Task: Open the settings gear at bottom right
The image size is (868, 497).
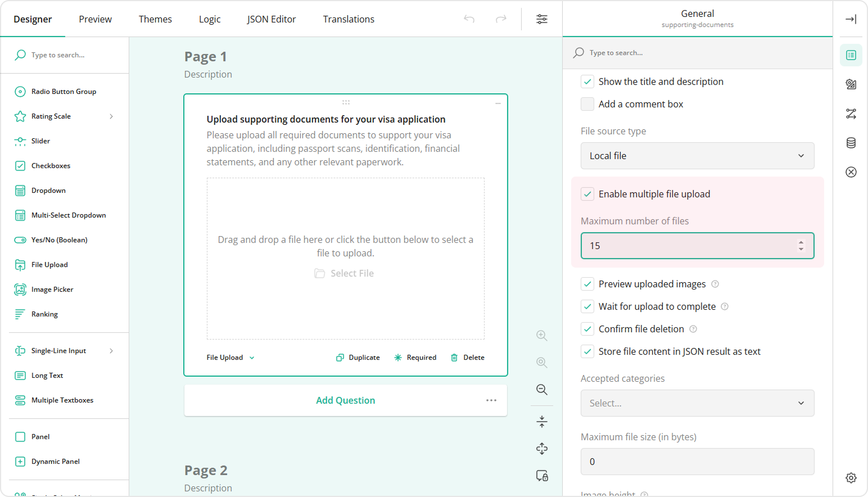Action: (x=851, y=477)
